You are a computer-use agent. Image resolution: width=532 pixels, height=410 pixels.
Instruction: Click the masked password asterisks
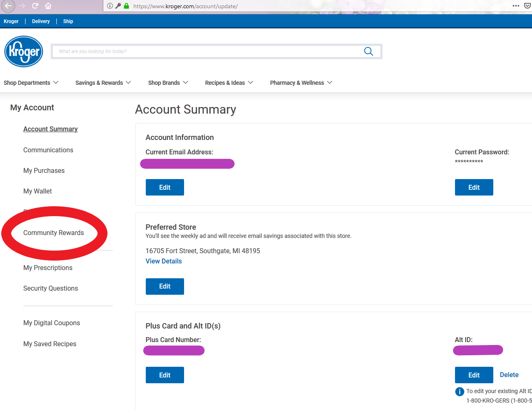click(x=469, y=162)
